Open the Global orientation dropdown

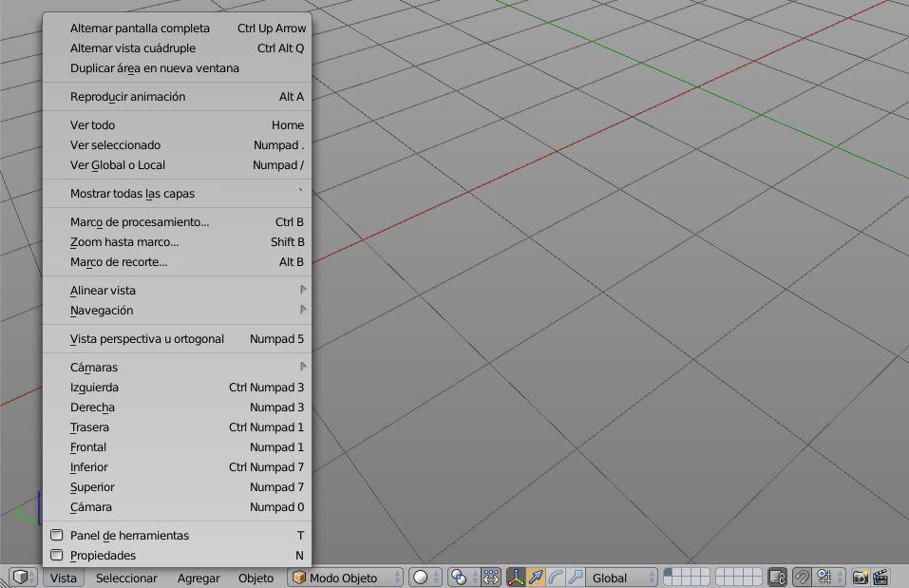[x=622, y=578]
